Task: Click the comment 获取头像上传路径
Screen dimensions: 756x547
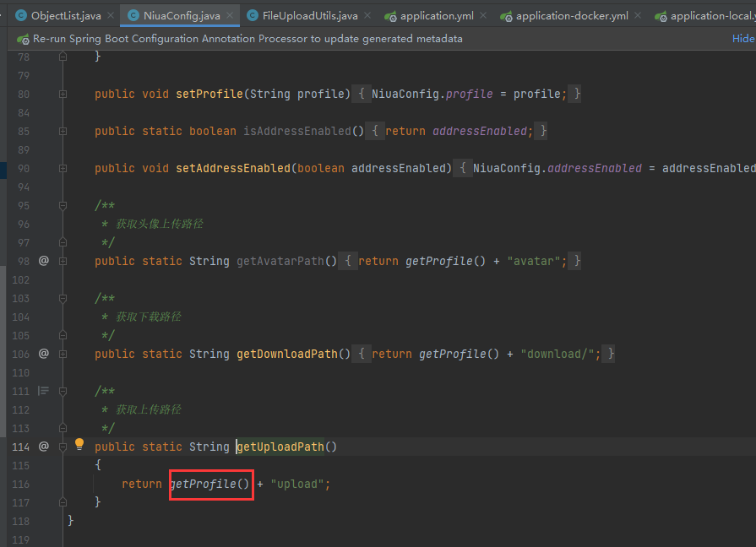Action: pyautogui.click(x=160, y=224)
